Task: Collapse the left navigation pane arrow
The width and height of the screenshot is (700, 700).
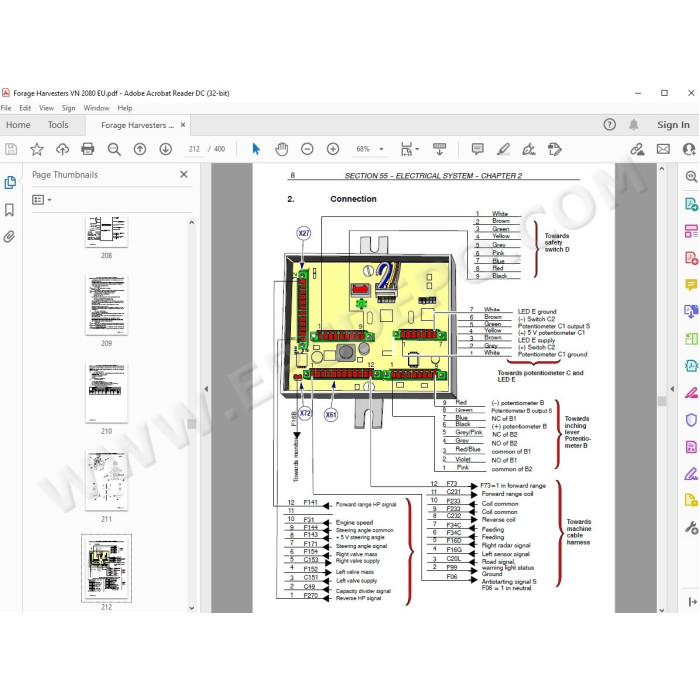Action: [x=206, y=389]
